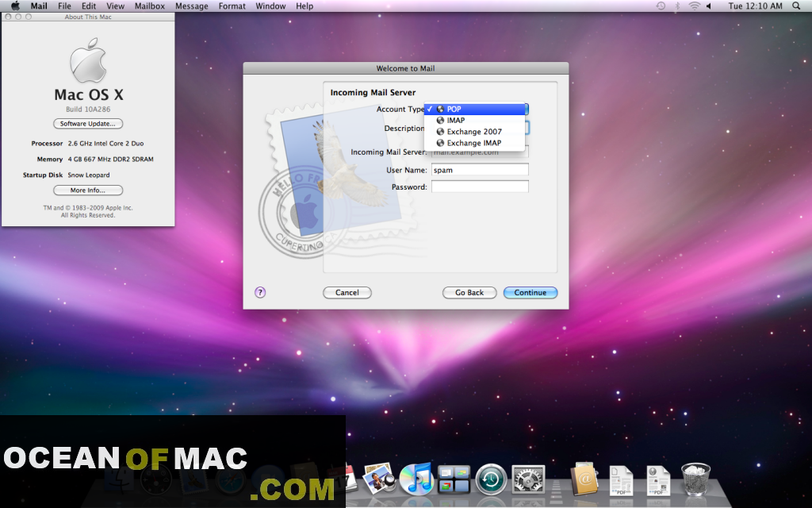Screen dimensions: 812x508
Task: Click the Time Machine menu bar icon
Action: tap(661, 6)
